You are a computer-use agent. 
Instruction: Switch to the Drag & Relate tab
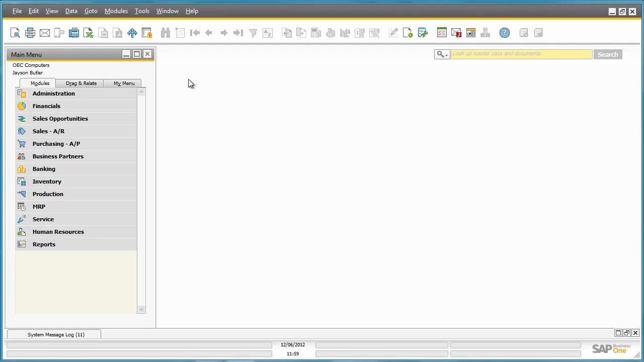point(81,83)
